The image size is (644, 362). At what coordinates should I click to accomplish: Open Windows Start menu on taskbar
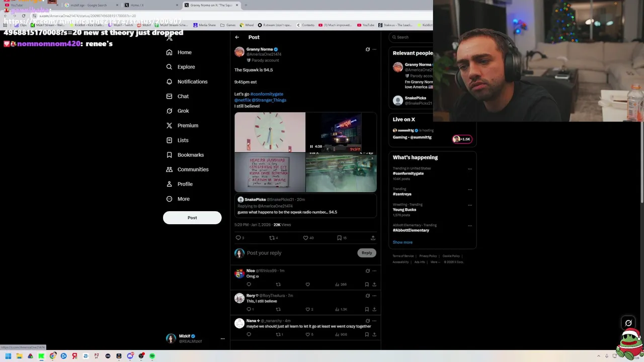(x=8, y=356)
